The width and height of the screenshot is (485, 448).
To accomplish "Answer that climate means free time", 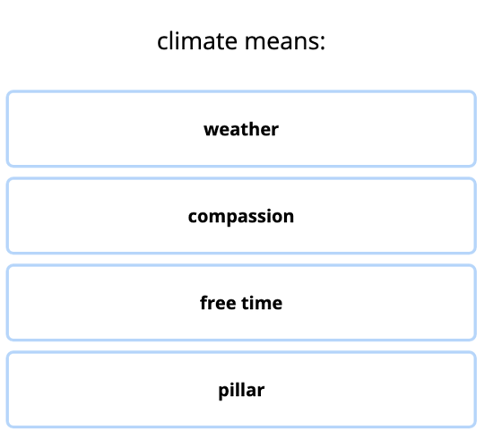I will point(241,303).
